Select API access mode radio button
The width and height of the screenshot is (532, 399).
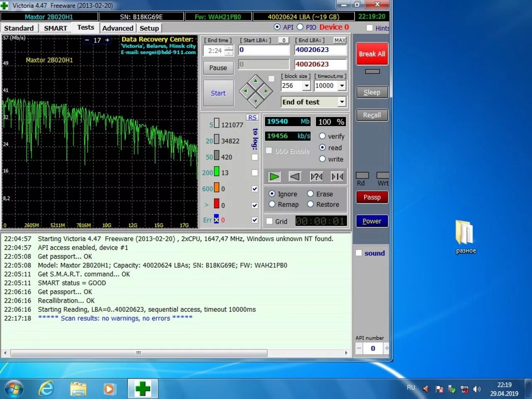coord(277,27)
